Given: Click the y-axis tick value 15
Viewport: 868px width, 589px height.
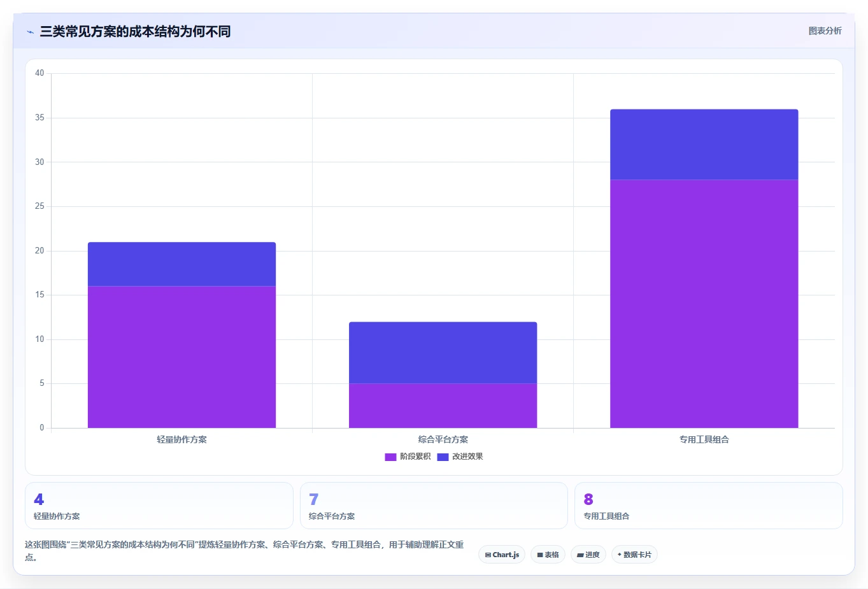Looking at the screenshot, I should tap(39, 295).
